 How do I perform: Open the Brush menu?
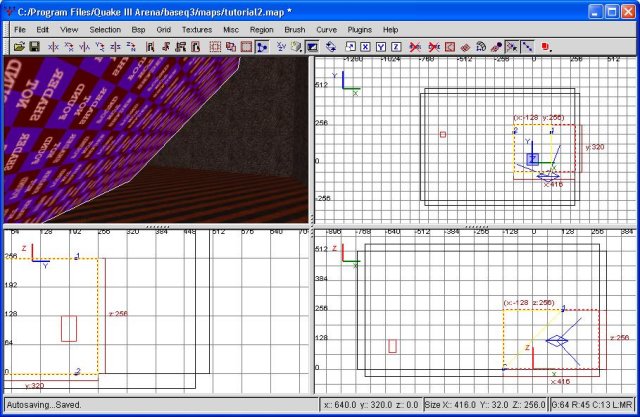point(295,30)
